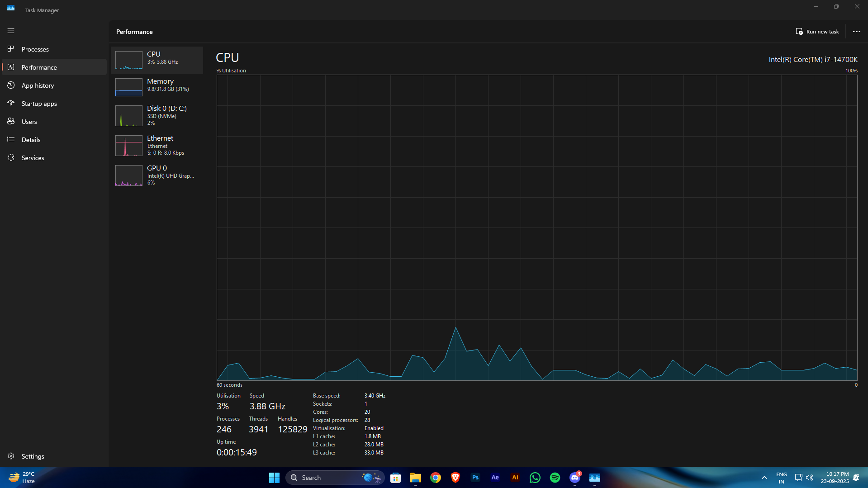Image resolution: width=868 pixels, height=488 pixels.
Task: Open the ENG IN language switcher
Action: tap(781, 478)
